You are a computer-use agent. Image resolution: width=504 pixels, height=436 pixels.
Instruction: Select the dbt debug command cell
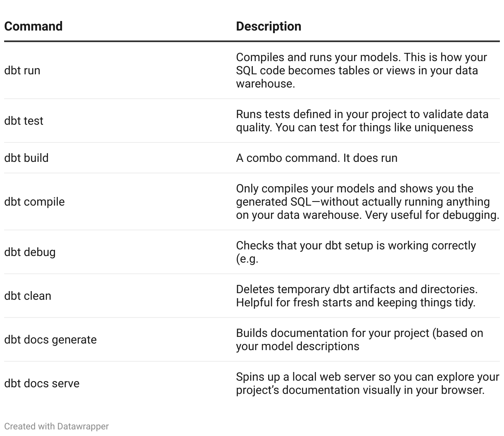coord(30,252)
